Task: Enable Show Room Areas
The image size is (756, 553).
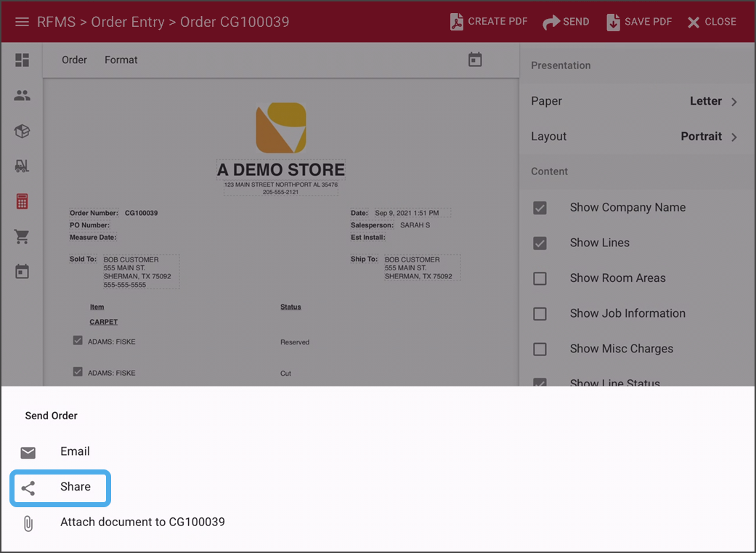Action: tap(540, 278)
